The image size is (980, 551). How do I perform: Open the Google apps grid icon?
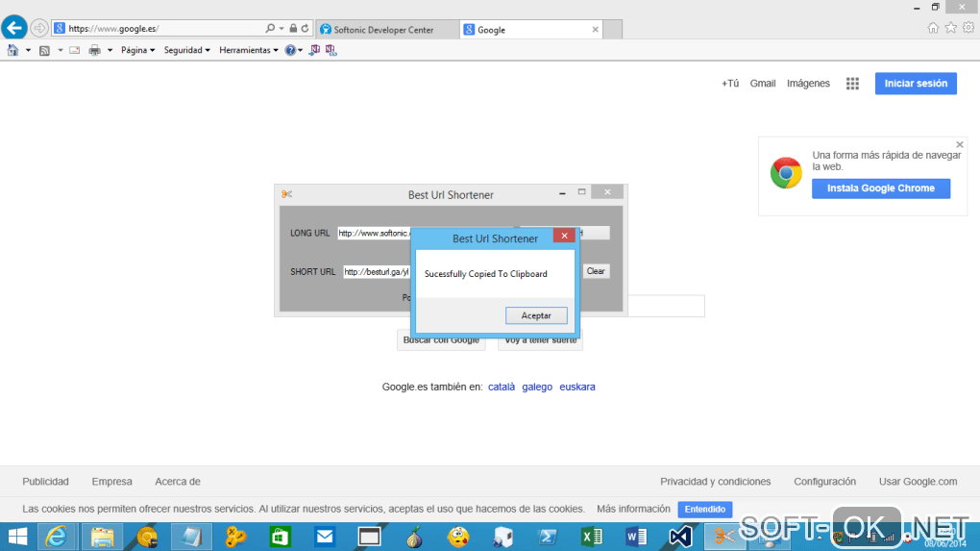[x=852, y=84]
